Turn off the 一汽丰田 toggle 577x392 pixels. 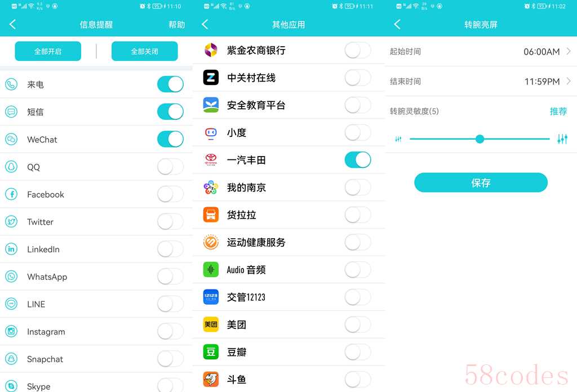coord(358,160)
